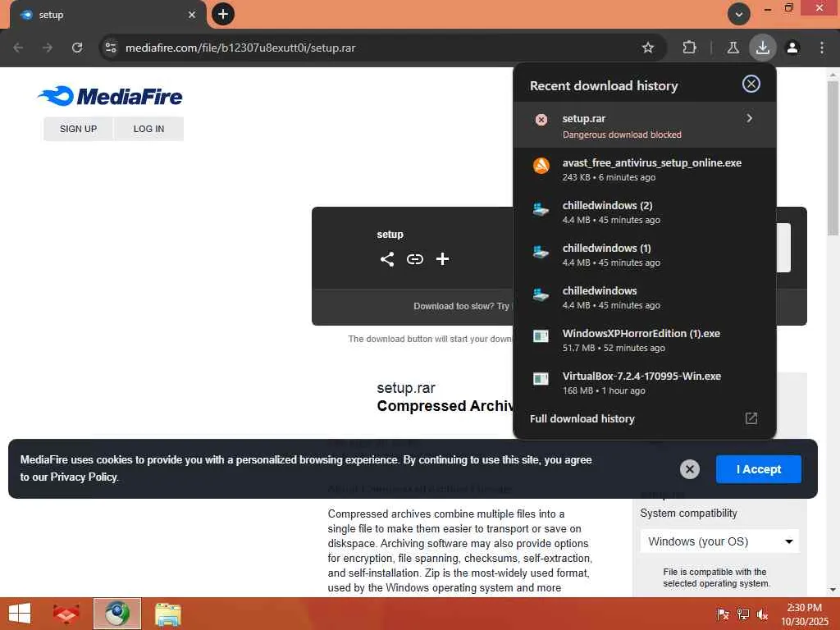
Task: Open Chrome downloads toolbar icon
Action: (x=762, y=48)
